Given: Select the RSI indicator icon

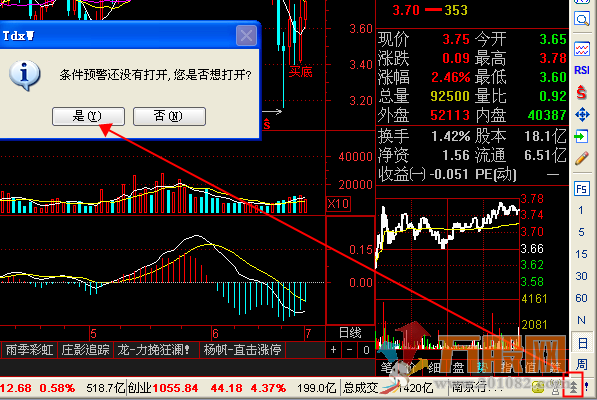Looking at the screenshot, I should [x=582, y=70].
